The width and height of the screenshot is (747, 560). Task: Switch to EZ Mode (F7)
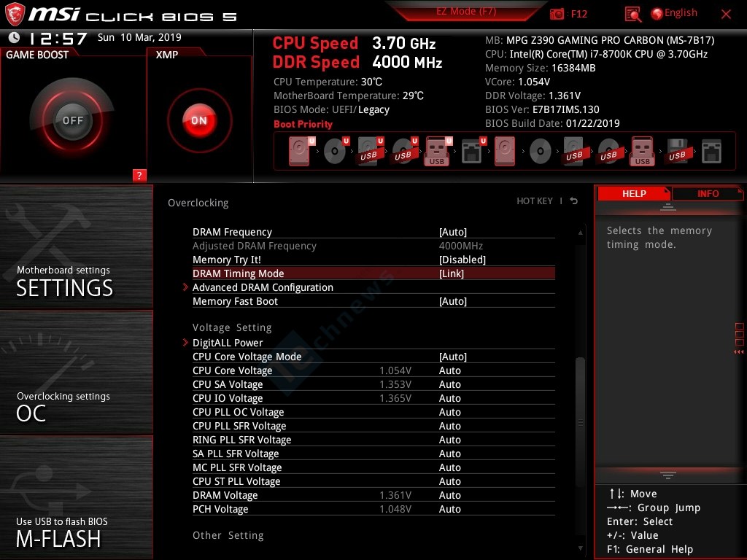pyautogui.click(x=467, y=12)
